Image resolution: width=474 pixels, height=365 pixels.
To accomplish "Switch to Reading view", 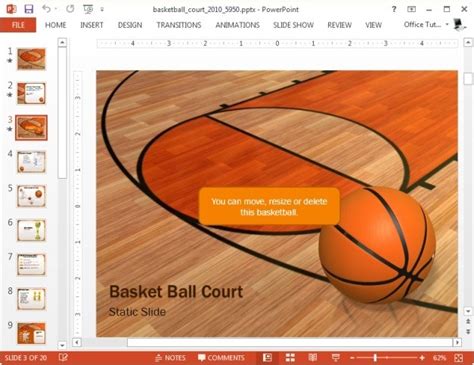I will [x=313, y=358].
